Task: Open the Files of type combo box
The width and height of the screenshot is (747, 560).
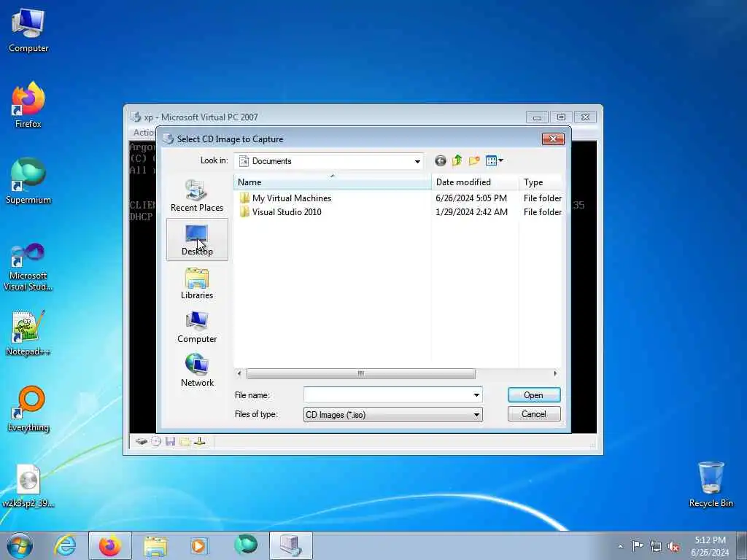Action: (393, 415)
